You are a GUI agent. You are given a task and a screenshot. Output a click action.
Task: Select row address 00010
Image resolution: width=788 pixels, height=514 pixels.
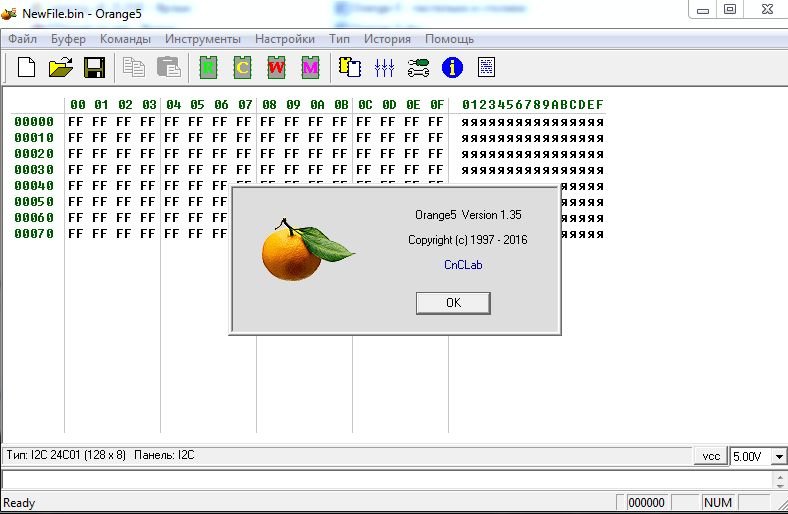[x=34, y=138]
